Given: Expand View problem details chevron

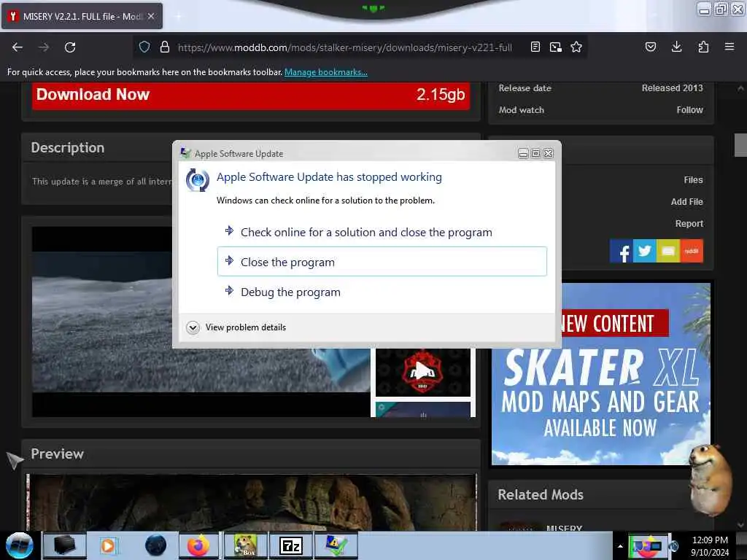Looking at the screenshot, I should tap(193, 327).
